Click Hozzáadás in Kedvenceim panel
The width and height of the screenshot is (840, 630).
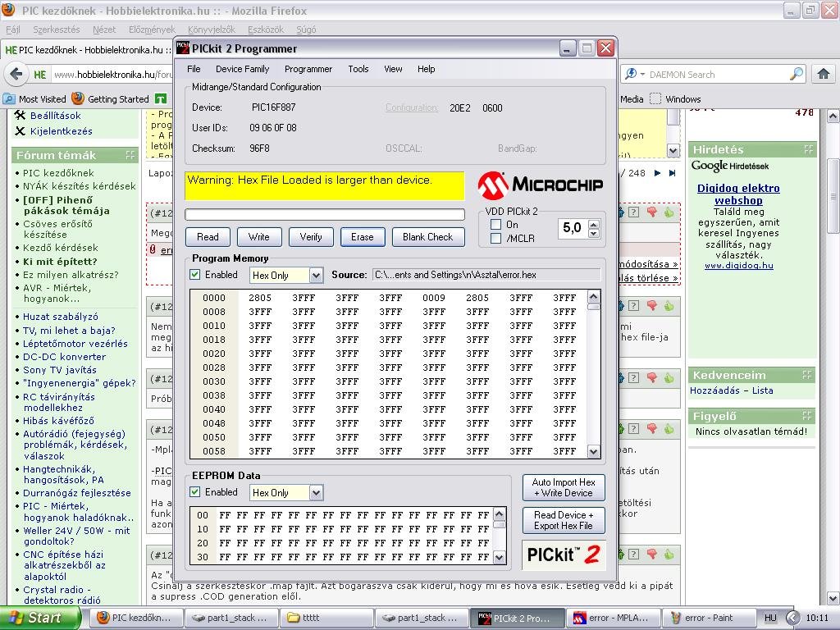click(714, 390)
